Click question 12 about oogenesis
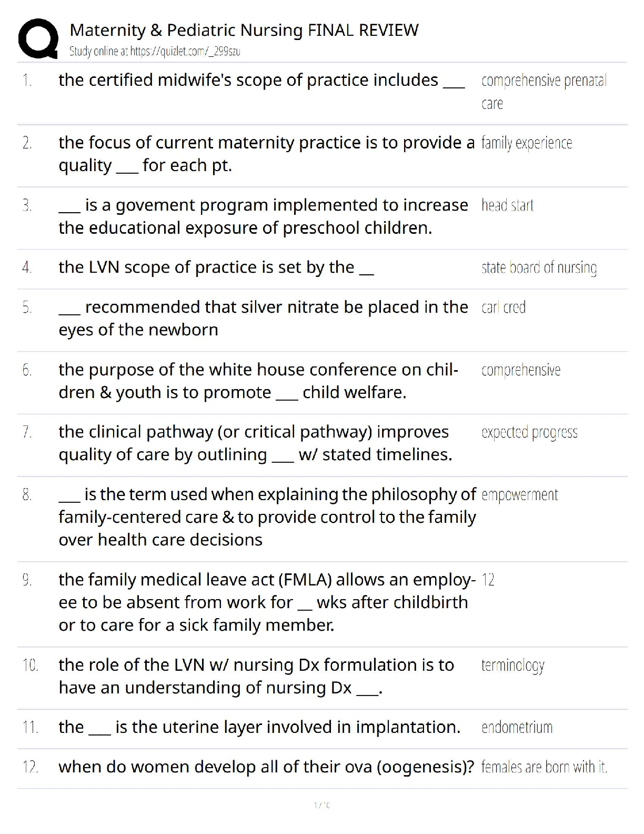This screenshot has width=644, height=834. 266,767
